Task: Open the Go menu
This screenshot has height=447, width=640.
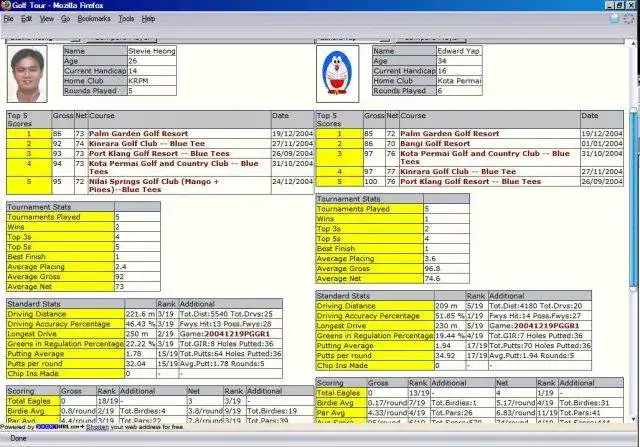Action: [65, 19]
